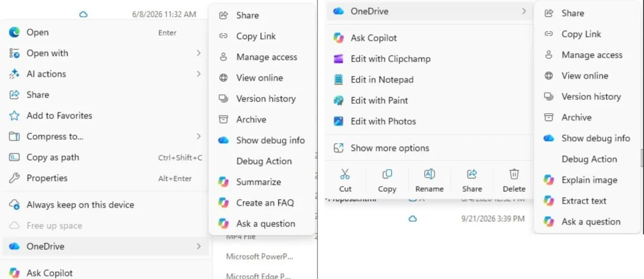Click the Copilot icon next to Summarize
Viewport: 644px width, 279px height.
pyautogui.click(x=223, y=182)
